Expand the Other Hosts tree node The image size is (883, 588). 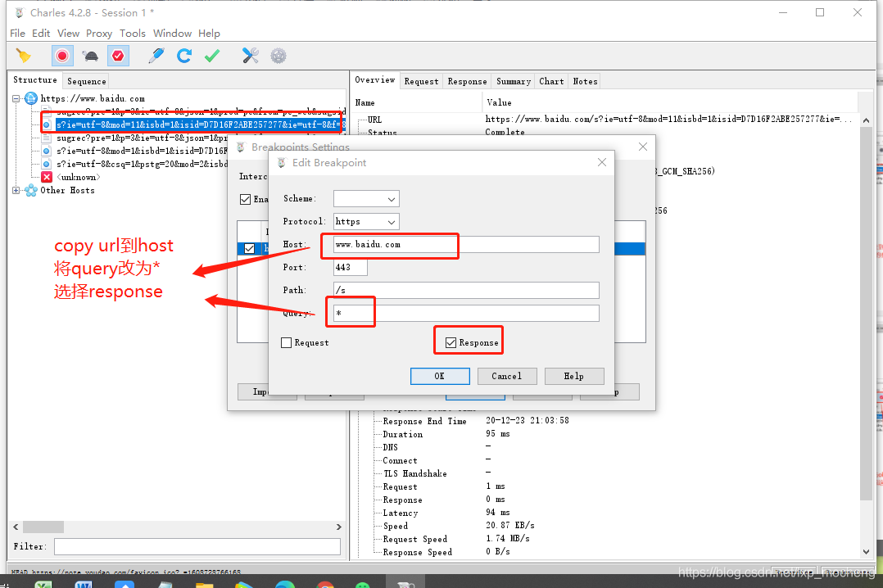tap(16, 190)
